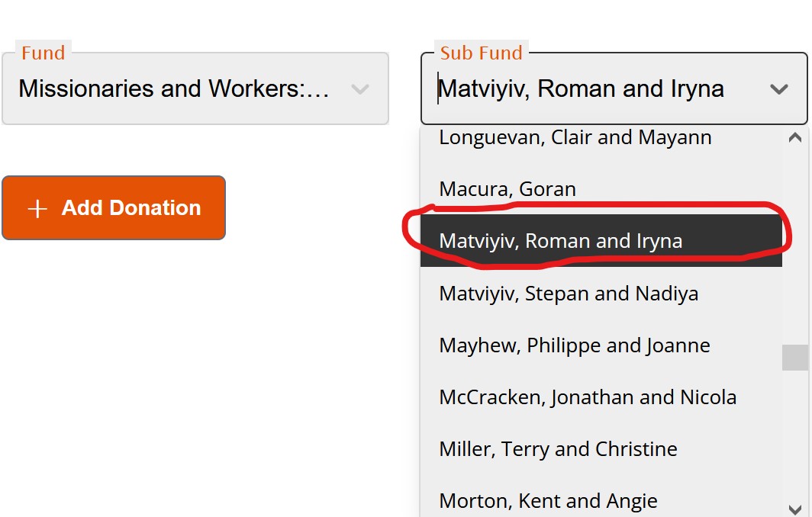Choose Macura, Goran from the list
Screen dimensions: 812x517
click(507, 189)
